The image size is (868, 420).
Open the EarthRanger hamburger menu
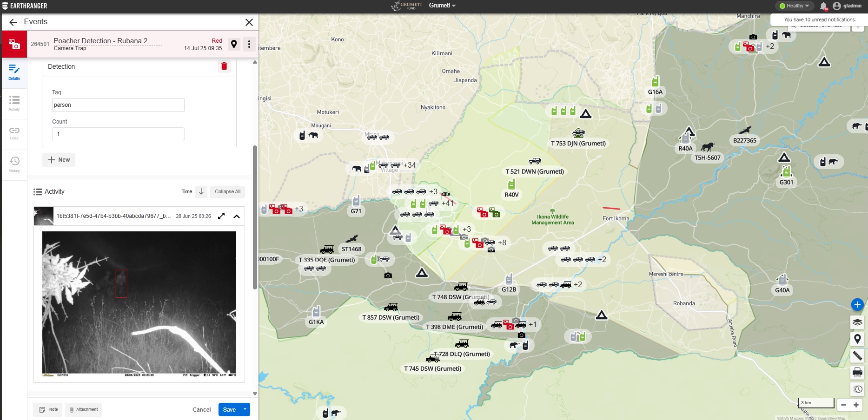5,6
